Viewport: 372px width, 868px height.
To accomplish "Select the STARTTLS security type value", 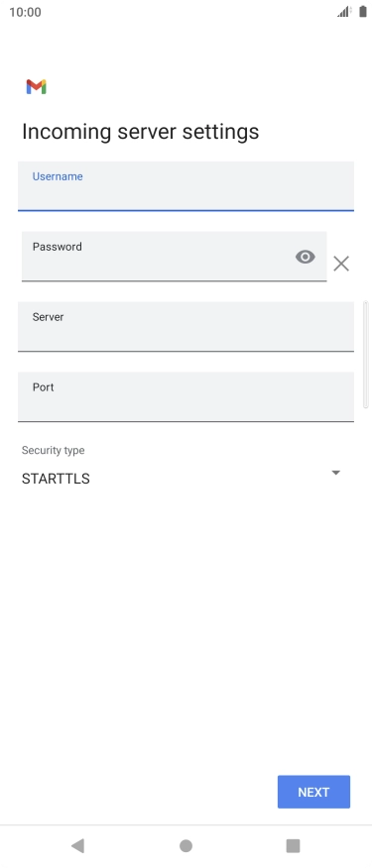I will click(56, 479).
